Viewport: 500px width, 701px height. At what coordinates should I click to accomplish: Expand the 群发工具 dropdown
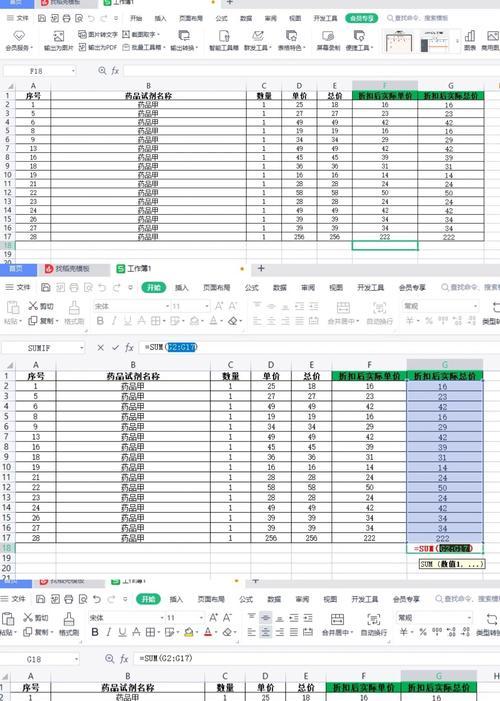coord(271,47)
